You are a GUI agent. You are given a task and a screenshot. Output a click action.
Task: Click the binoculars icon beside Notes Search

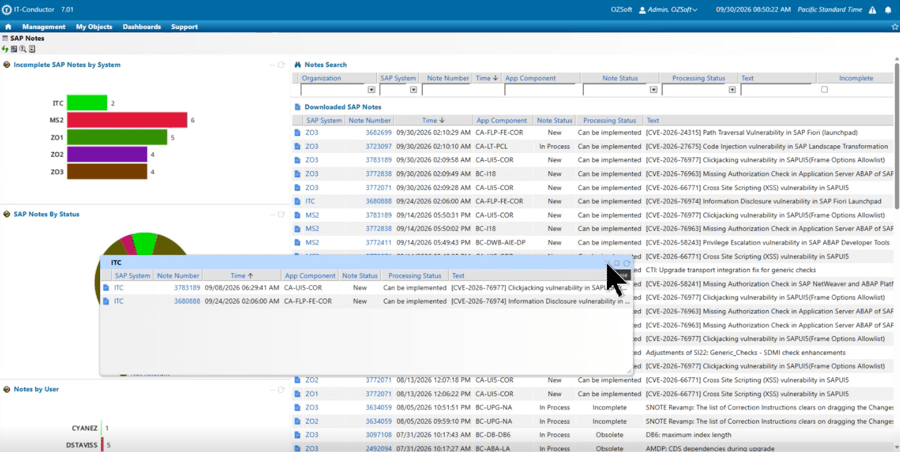pos(298,65)
